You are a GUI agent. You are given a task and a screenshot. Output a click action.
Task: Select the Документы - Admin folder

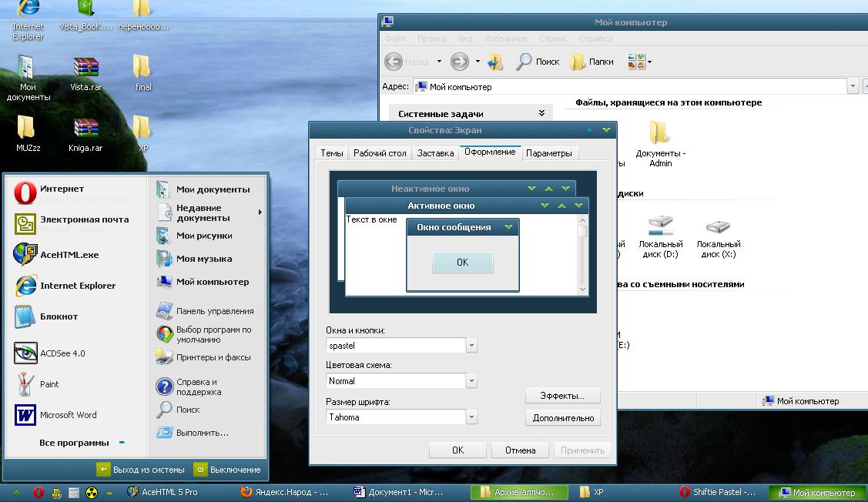click(x=660, y=143)
